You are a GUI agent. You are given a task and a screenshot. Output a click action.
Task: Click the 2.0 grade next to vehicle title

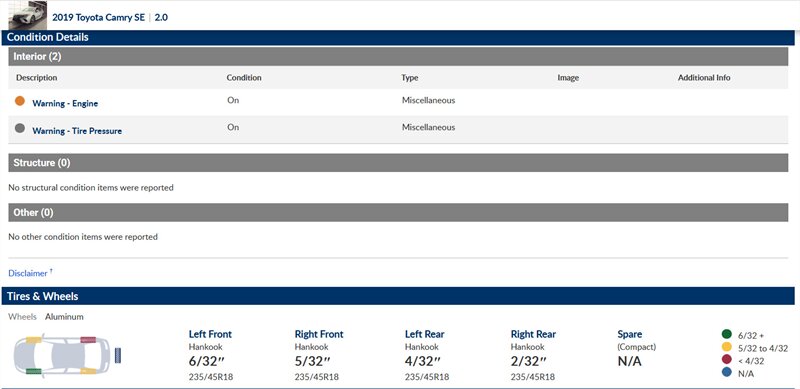[161, 17]
